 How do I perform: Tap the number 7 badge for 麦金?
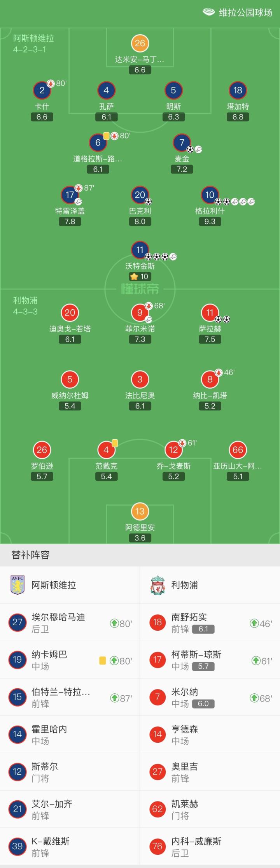pyautogui.click(x=182, y=142)
